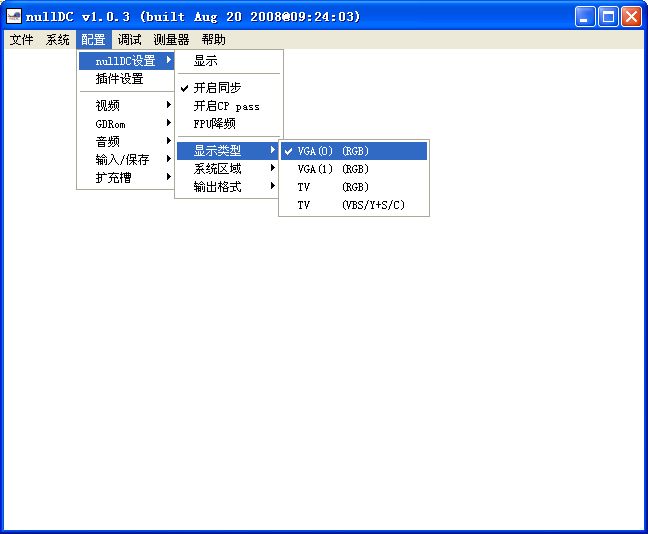Expand the 系统区域 submenu
This screenshot has width=648, height=534.
[x=227, y=169]
